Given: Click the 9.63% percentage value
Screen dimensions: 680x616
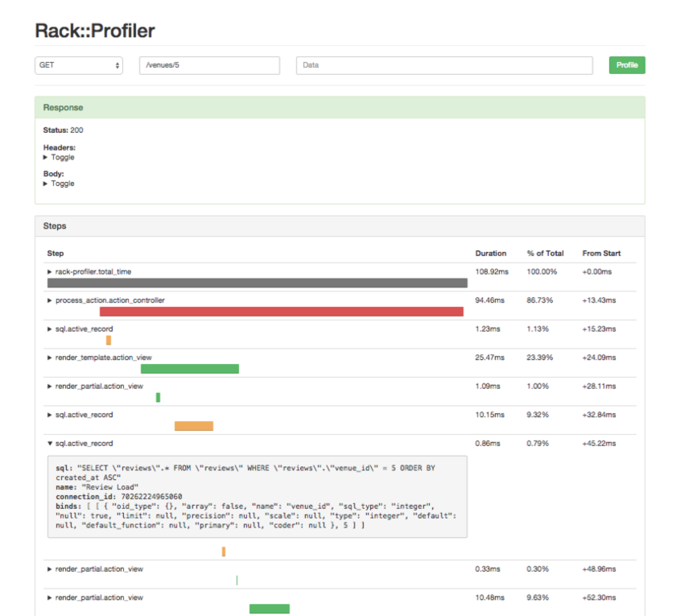Looking at the screenshot, I should 538,597.
